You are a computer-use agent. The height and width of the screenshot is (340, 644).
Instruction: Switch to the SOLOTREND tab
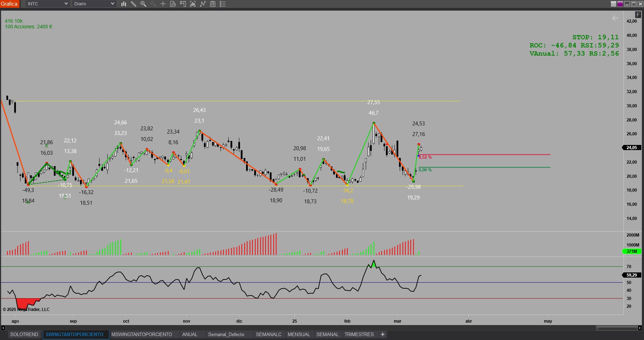click(24, 334)
